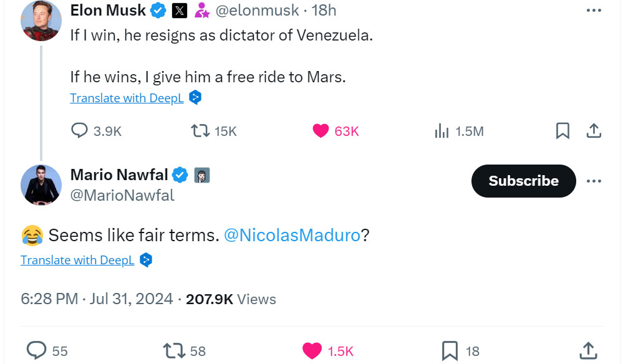
Task: Open more options on Elon Musk's tweet
Action: pos(594,11)
